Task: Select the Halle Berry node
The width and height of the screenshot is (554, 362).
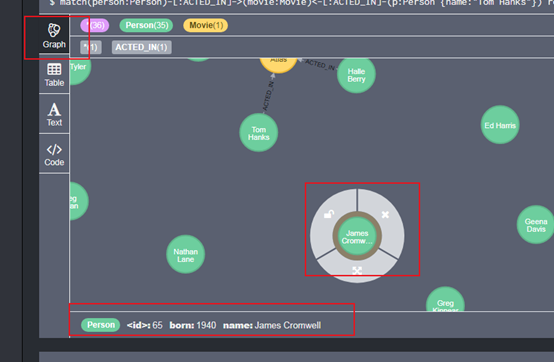Action: pyautogui.click(x=356, y=75)
